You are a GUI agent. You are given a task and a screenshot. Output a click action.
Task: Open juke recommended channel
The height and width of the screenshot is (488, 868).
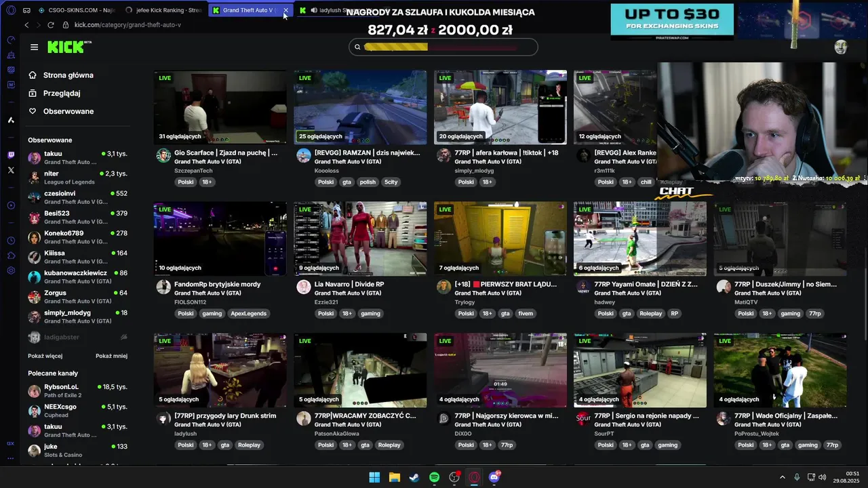[x=77, y=450]
